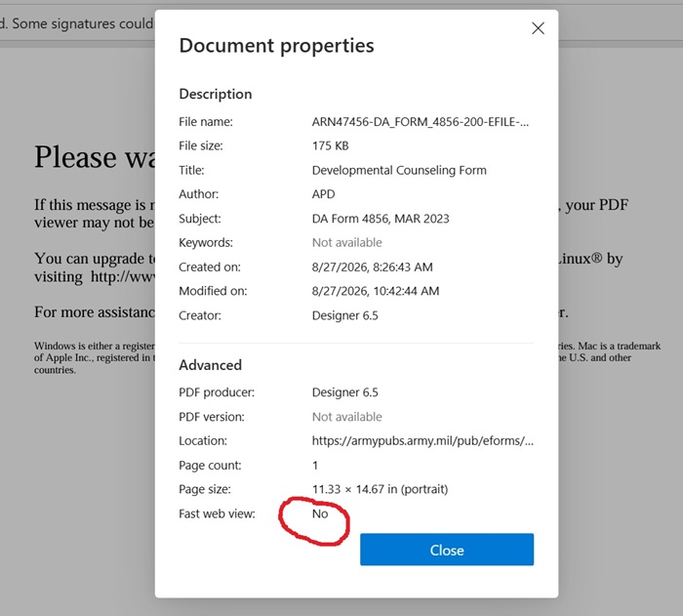
Task: Select the modified date 8/27/2026, 10:42:44 AM
Action: tap(376, 291)
